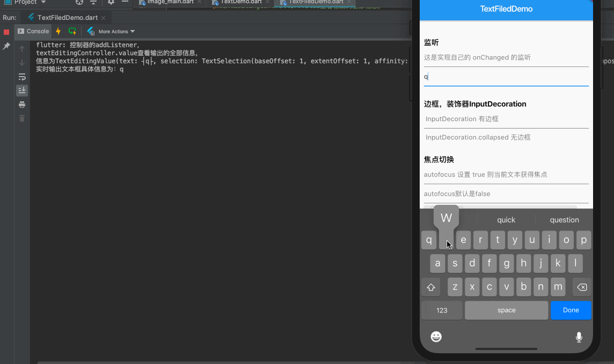Toggle the keyboard shift key
This screenshot has height=364, width=614.
point(431,287)
